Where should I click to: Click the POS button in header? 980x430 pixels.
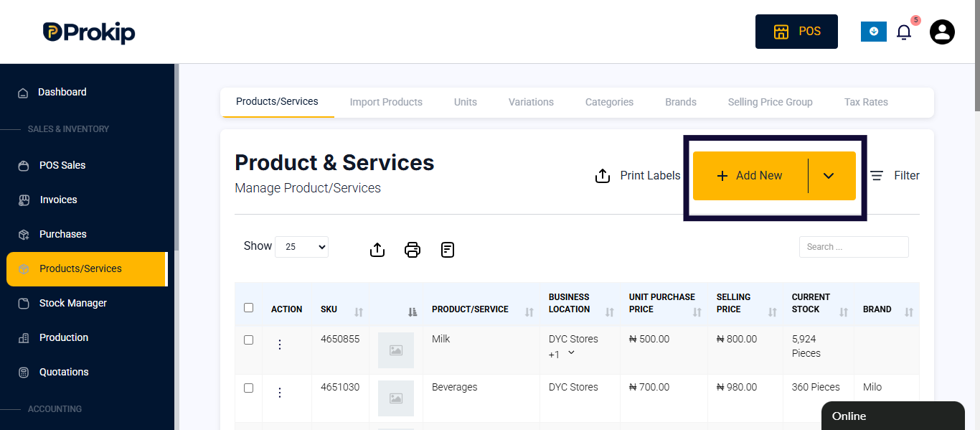(796, 32)
